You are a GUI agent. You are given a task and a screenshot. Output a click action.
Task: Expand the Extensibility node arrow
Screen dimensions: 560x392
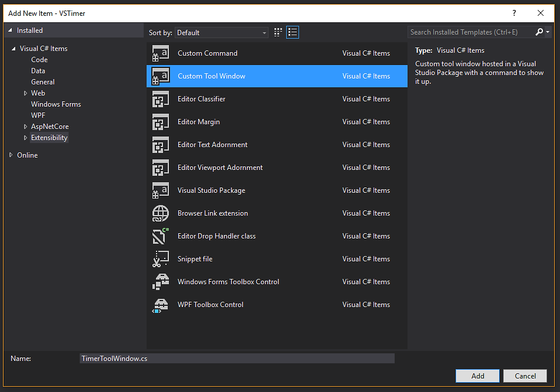[25, 138]
